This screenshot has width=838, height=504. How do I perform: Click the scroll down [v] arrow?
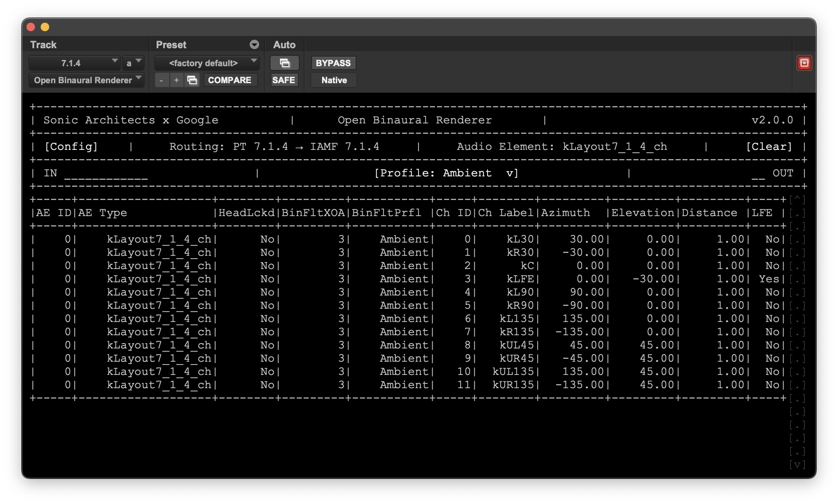[x=797, y=464]
